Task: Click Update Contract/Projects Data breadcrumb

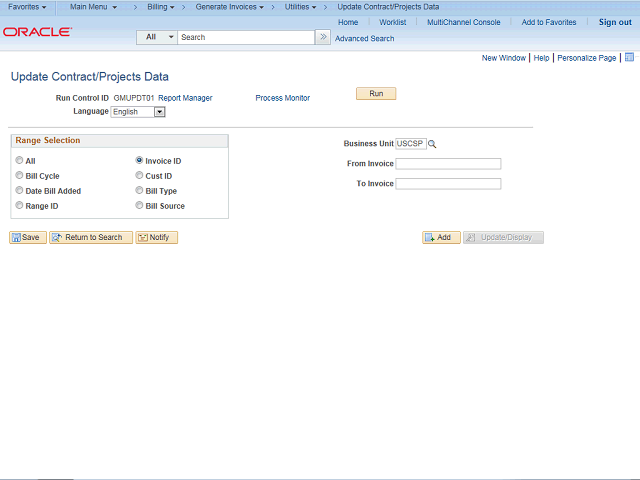Action: coord(388,7)
